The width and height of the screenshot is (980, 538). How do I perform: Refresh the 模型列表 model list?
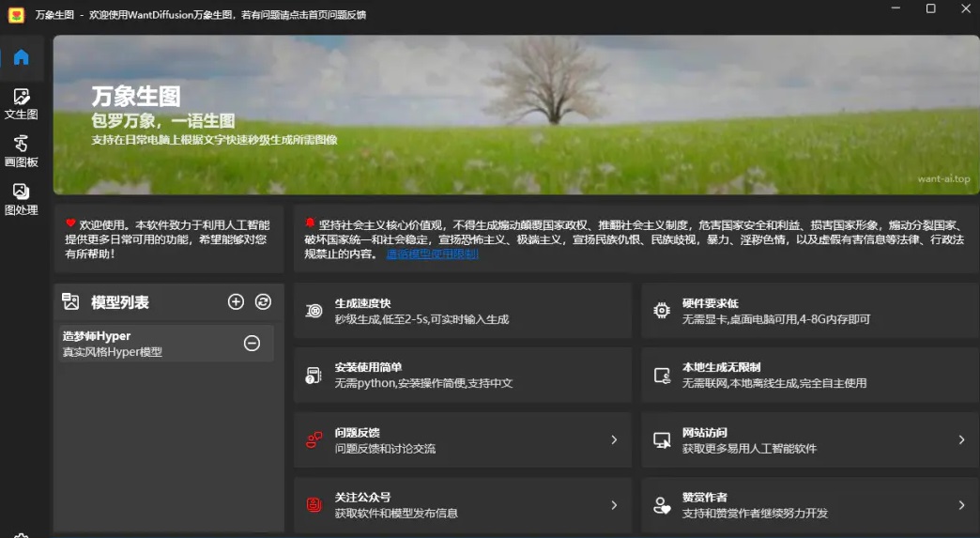[x=264, y=301]
